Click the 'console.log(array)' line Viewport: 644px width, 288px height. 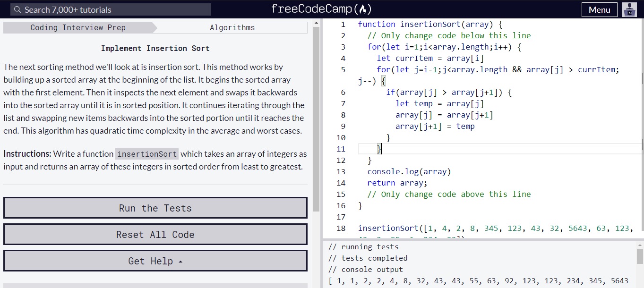409,171
